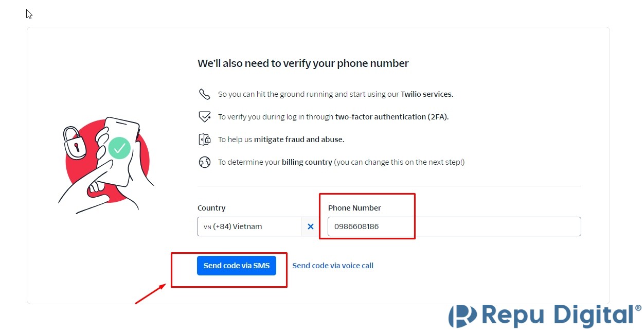Click the Repu Digital R logo icon
Image resolution: width=644 pixels, height=331 pixels.
pos(463,315)
